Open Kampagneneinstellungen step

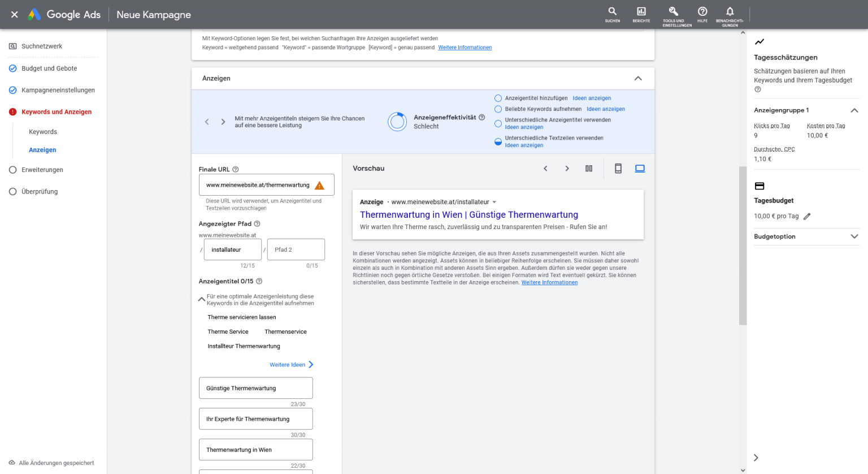pos(58,90)
